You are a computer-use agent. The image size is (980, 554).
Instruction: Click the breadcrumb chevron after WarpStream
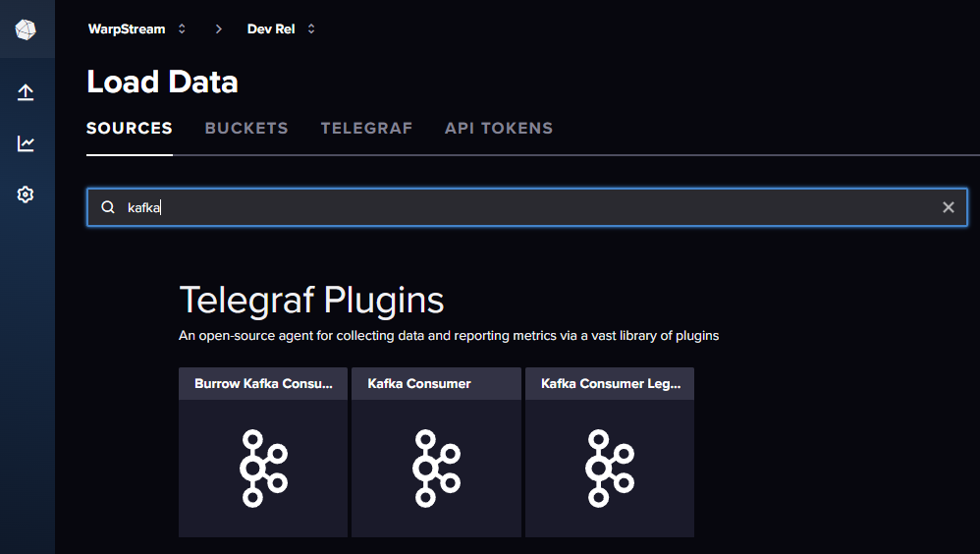(218, 28)
